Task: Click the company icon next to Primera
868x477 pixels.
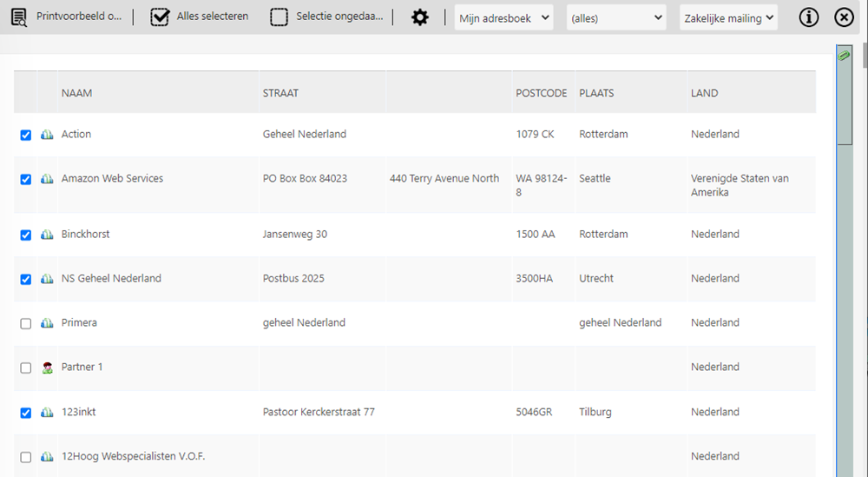Action: 47,323
